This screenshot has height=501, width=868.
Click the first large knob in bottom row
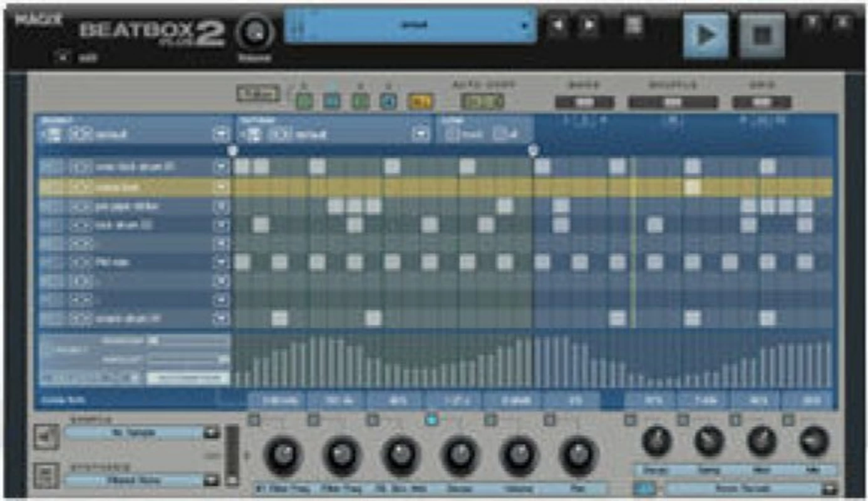(x=282, y=455)
